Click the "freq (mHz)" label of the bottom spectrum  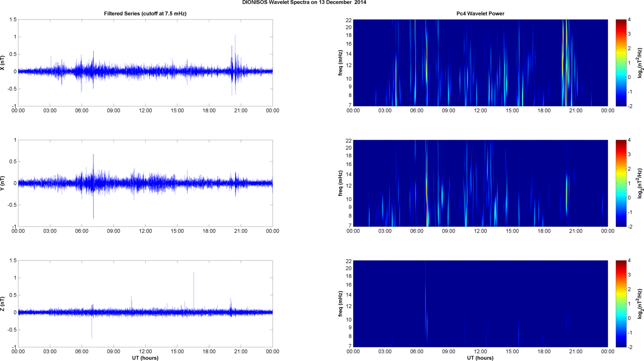point(340,304)
